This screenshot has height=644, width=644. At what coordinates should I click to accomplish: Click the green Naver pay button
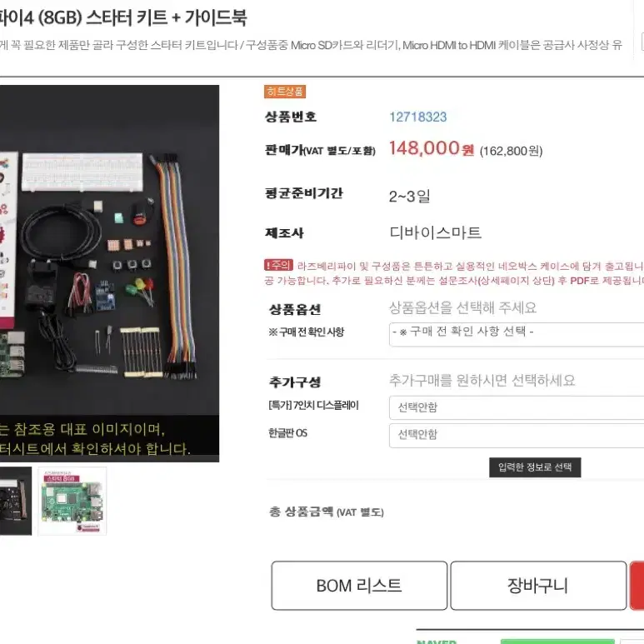coord(557,642)
